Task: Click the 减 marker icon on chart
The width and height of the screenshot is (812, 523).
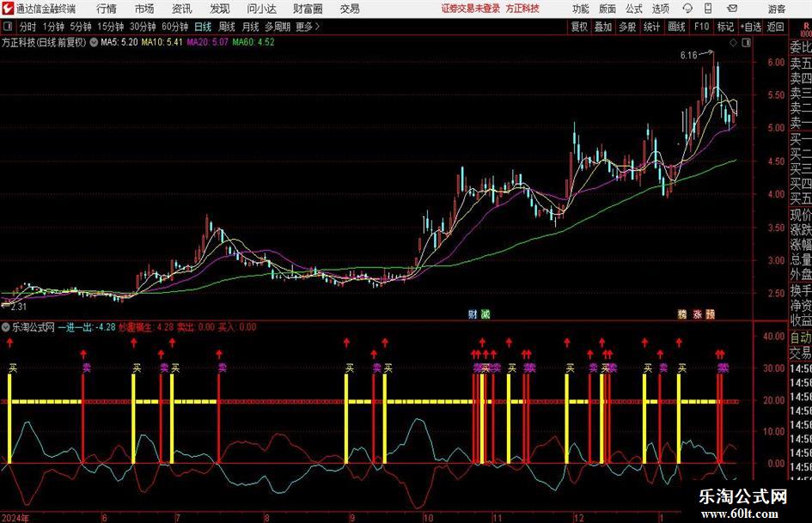Action: click(485, 314)
